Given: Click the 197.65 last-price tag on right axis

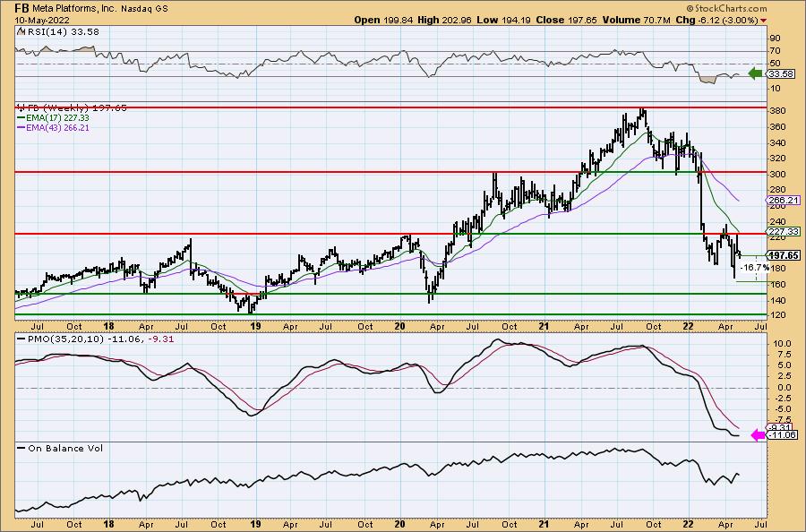Looking at the screenshot, I should point(784,255).
